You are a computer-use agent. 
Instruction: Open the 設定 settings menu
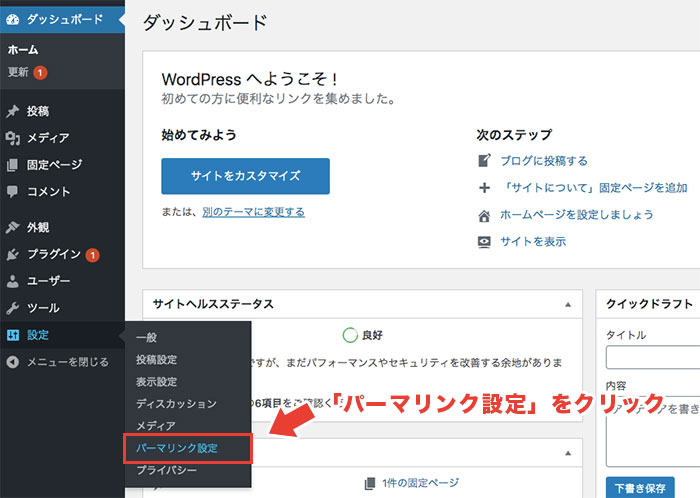(62, 335)
